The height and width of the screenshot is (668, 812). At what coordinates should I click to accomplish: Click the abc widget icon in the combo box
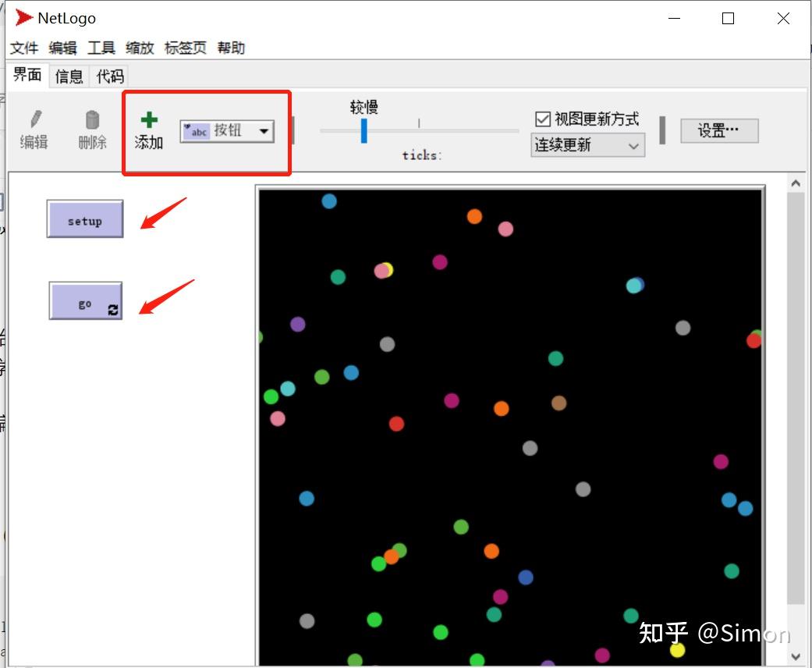point(195,131)
